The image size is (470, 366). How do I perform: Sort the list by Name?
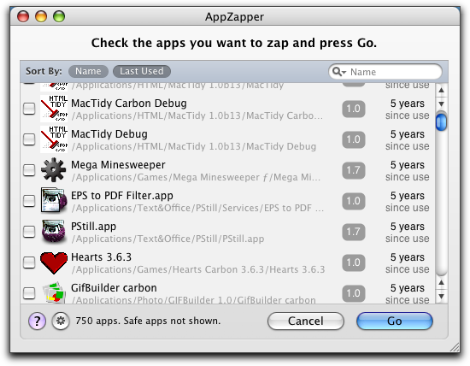click(x=88, y=71)
